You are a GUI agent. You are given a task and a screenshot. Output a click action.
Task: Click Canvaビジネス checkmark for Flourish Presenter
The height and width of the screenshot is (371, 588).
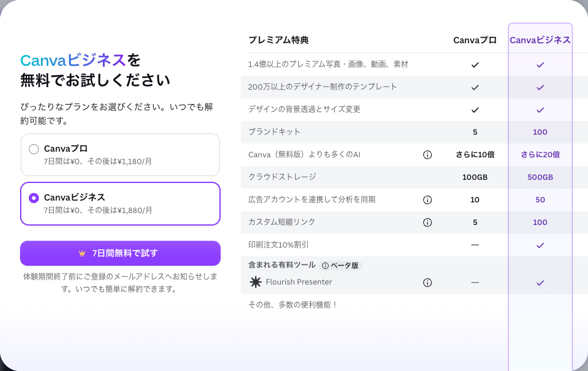[x=540, y=283]
